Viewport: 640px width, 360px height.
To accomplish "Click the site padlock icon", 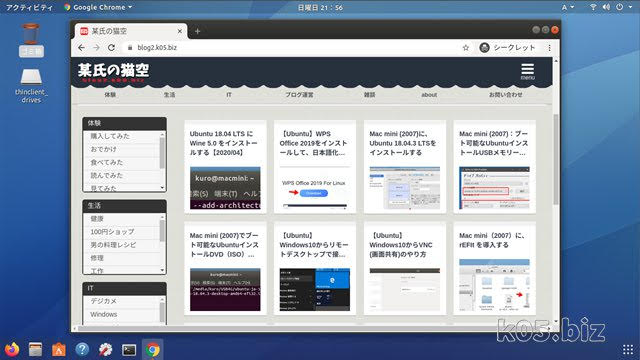I will 130,48.
